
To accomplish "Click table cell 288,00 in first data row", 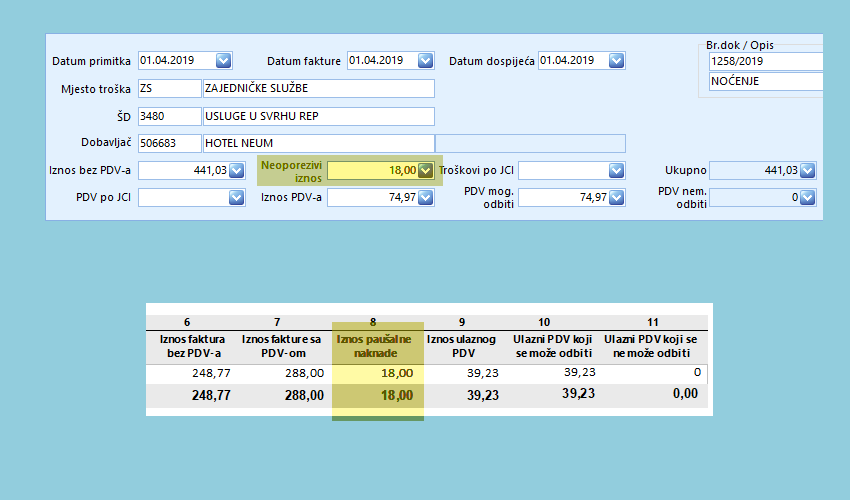I will (x=305, y=373).
